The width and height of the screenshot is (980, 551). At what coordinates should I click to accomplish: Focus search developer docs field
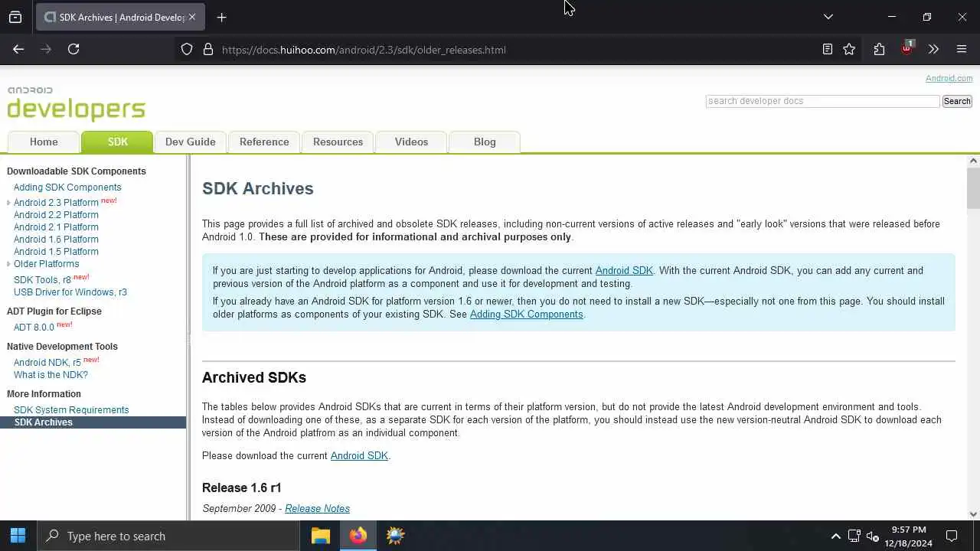[x=822, y=101]
